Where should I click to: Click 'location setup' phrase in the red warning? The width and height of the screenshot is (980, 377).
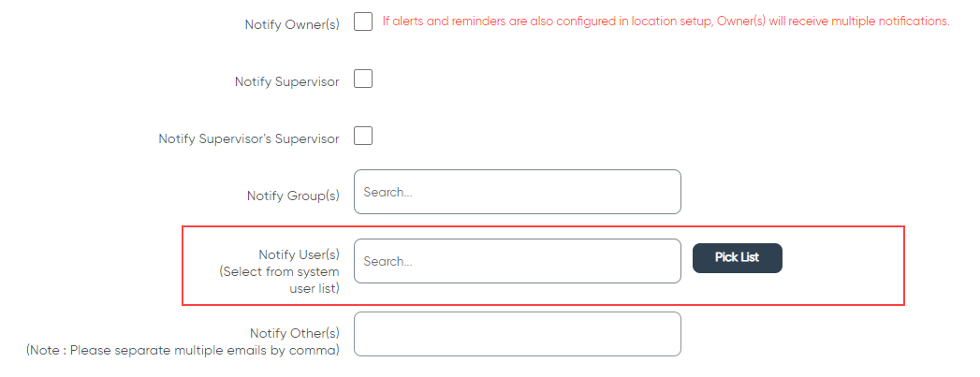[x=670, y=22]
